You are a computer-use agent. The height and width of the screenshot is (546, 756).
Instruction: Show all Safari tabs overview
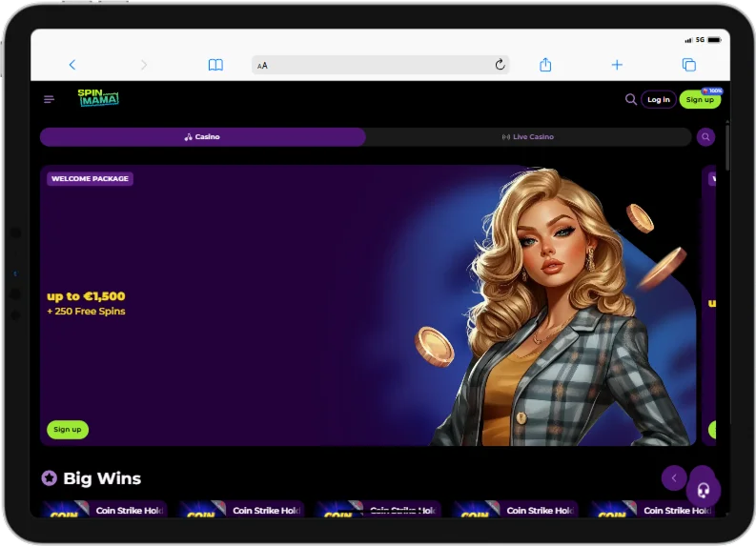pyautogui.click(x=688, y=65)
